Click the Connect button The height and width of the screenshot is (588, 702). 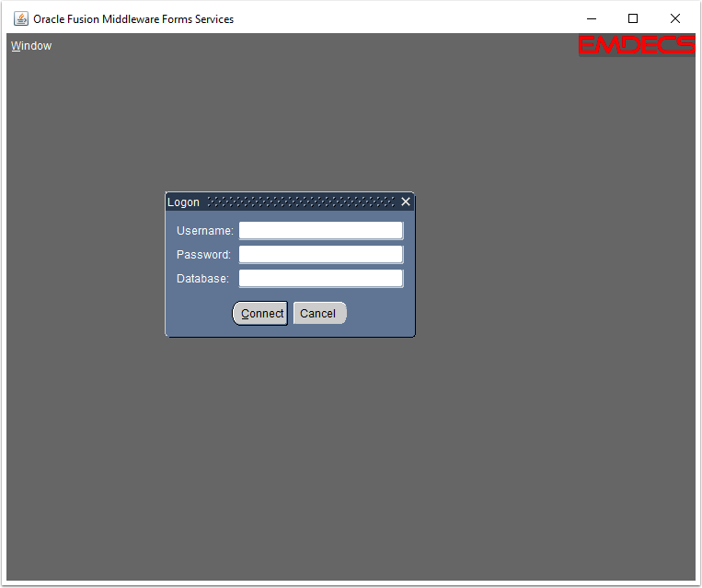click(x=260, y=313)
